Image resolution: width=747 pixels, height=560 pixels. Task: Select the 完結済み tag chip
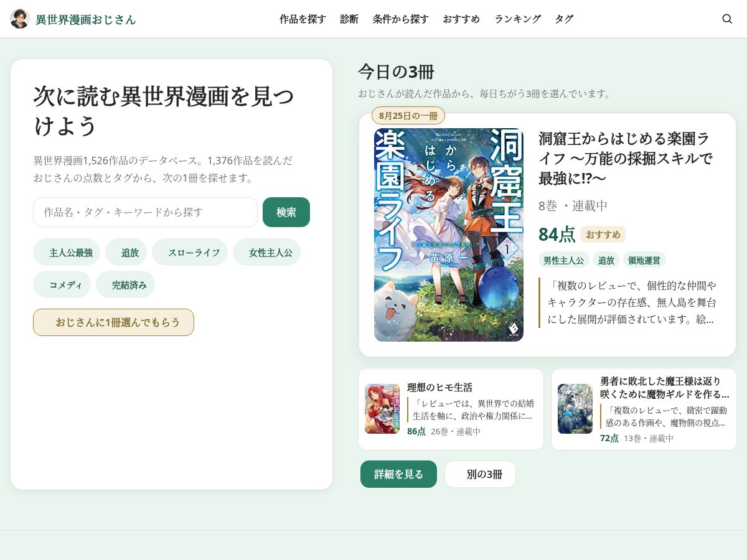125,284
